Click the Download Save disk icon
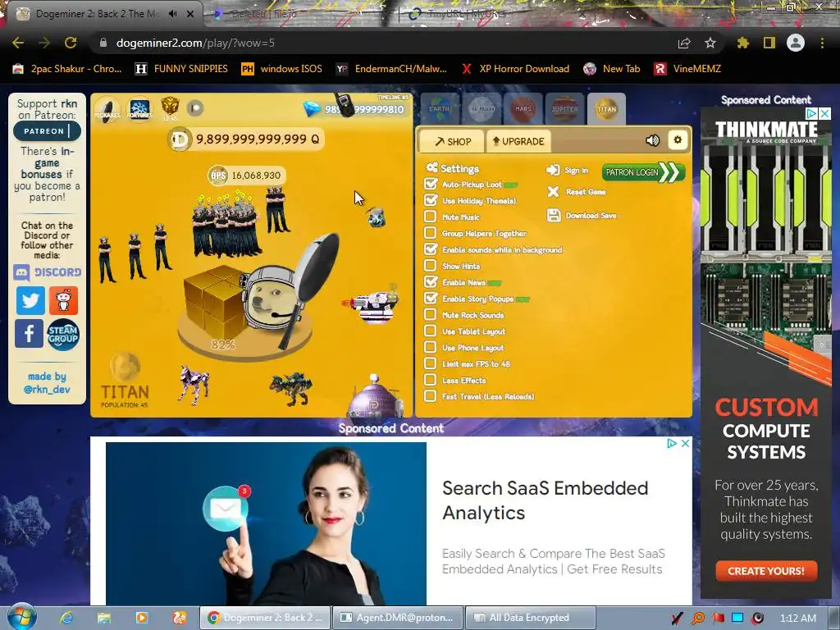Viewport: 840px width, 630px height. [554, 216]
